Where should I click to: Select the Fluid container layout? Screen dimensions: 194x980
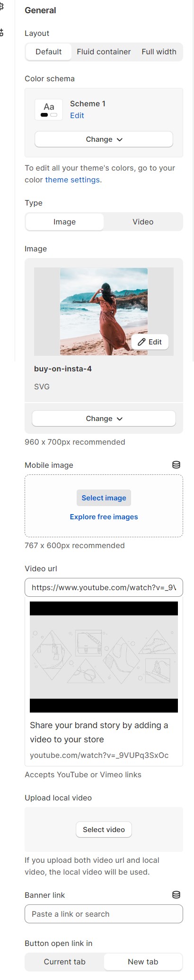(104, 52)
